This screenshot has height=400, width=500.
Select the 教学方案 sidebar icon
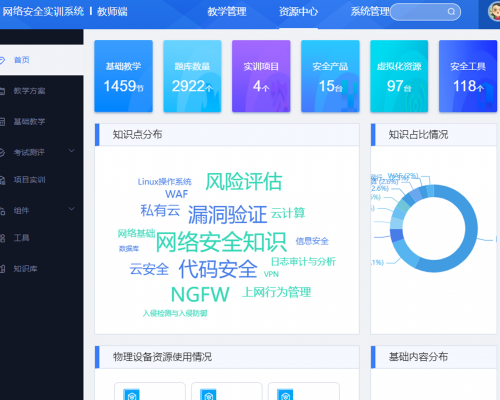coord(2,91)
